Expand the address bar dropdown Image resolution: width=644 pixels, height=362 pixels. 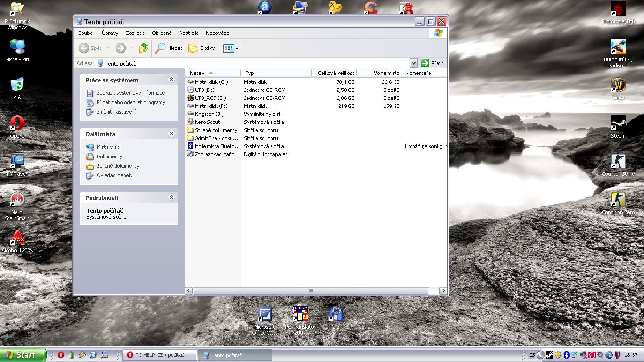point(413,63)
